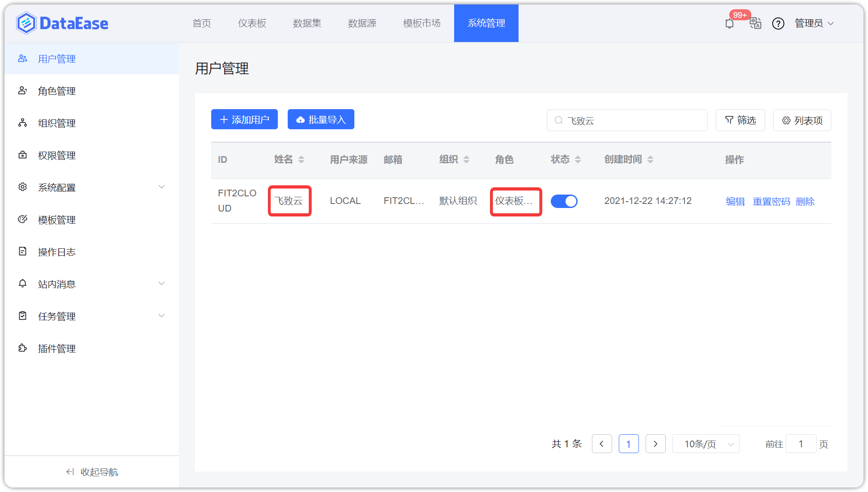
Task: Collapse navigation with 收起导航
Action: coord(92,472)
